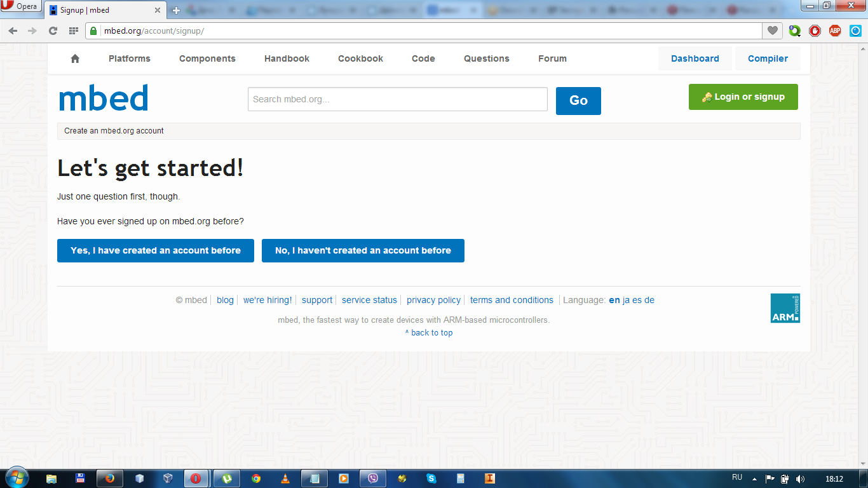Click the green padlock security icon

93,30
